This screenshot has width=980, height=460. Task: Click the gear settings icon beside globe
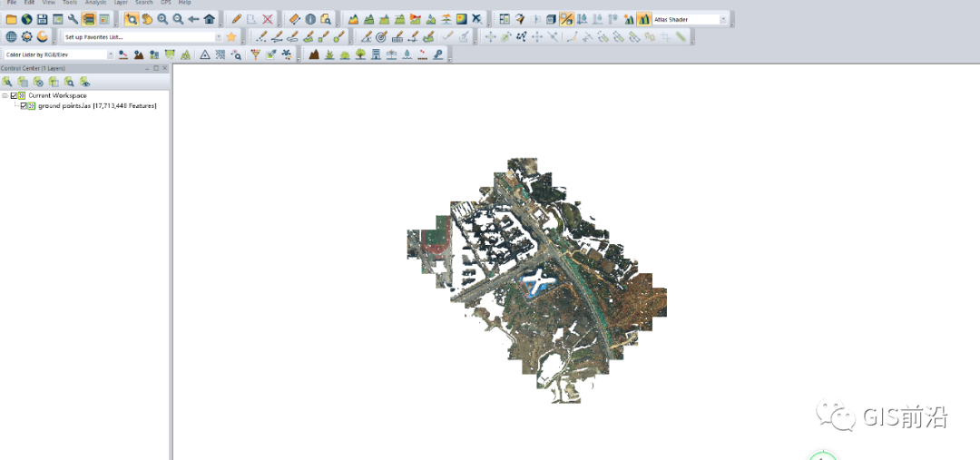(x=26, y=37)
